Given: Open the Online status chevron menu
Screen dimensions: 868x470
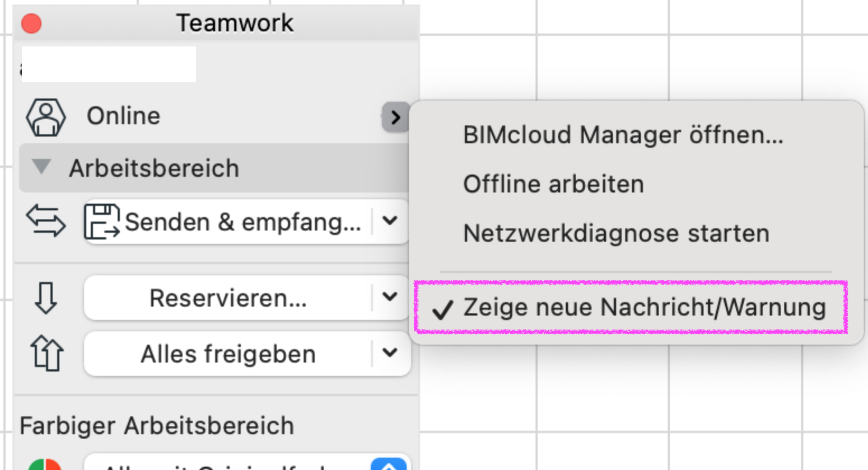Looking at the screenshot, I should [395, 117].
